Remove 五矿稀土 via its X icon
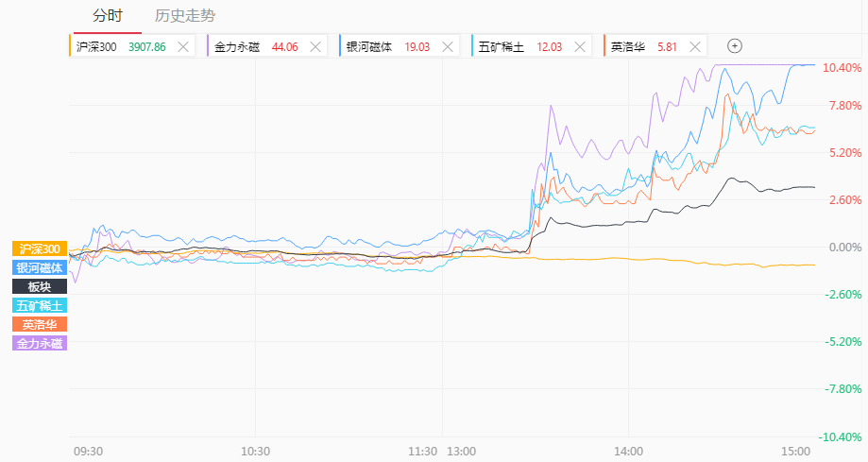This screenshot has width=868, height=462. click(580, 47)
